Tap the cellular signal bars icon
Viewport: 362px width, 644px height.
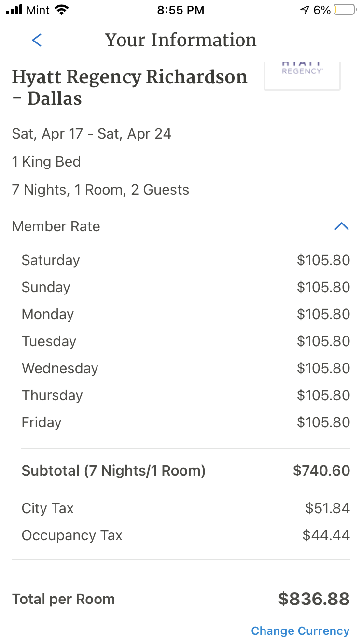(x=14, y=10)
